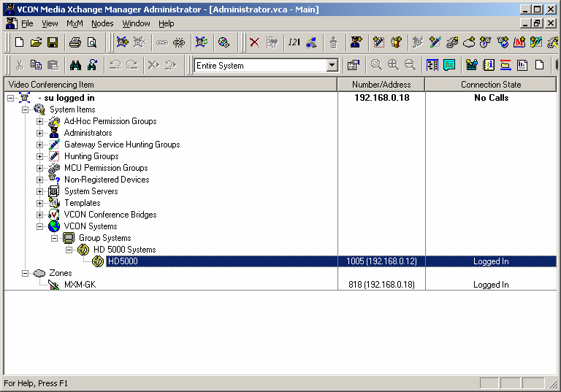Click the colorful CD disc toolbar icon
This screenshot has width=561, height=392.
click(224, 42)
